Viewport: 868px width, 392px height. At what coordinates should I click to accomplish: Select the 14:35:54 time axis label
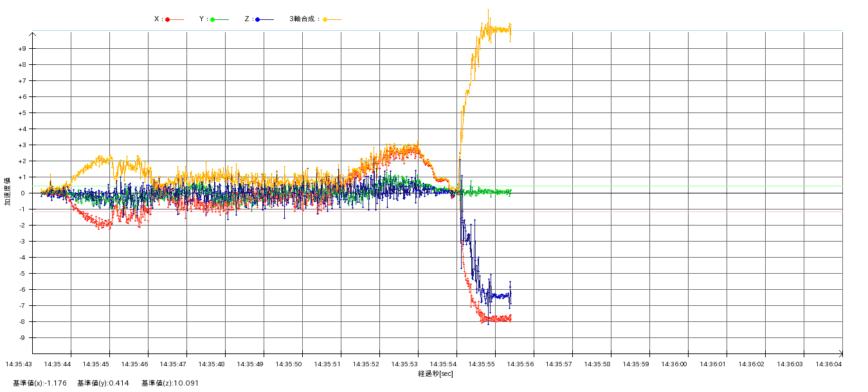(444, 364)
